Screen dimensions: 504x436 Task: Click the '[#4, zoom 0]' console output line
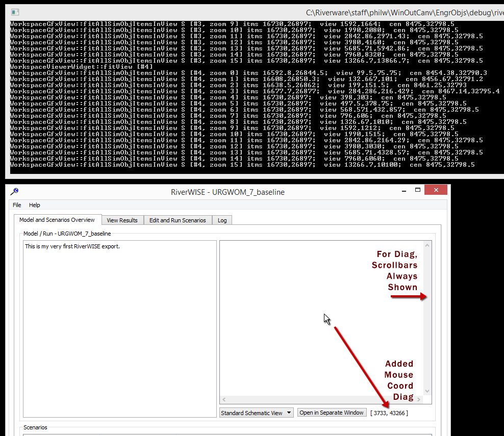click(x=248, y=73)
